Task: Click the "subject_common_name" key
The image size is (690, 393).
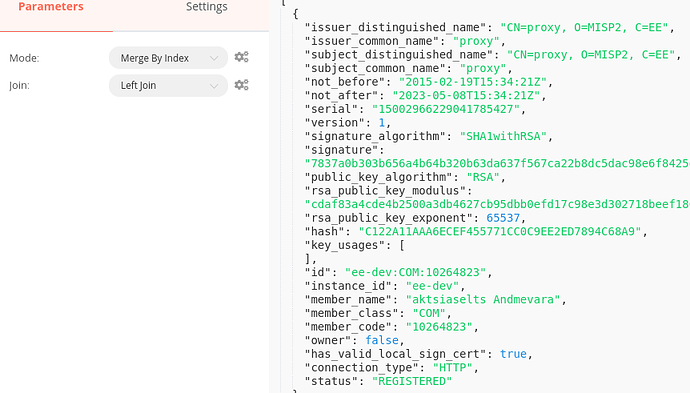Action: click(x=375, y=68)
